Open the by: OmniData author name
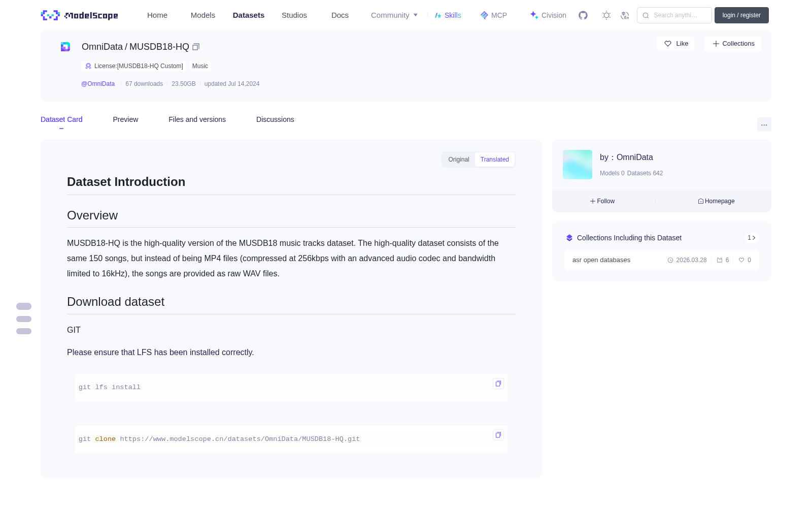Viewport: 812px width, 508px height. click(626, 157)
